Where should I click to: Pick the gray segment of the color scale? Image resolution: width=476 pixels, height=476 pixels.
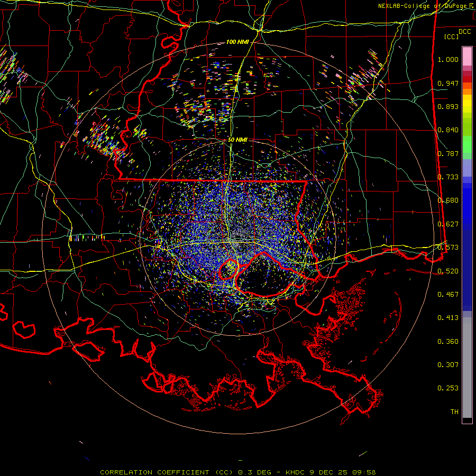click(467, 368)
